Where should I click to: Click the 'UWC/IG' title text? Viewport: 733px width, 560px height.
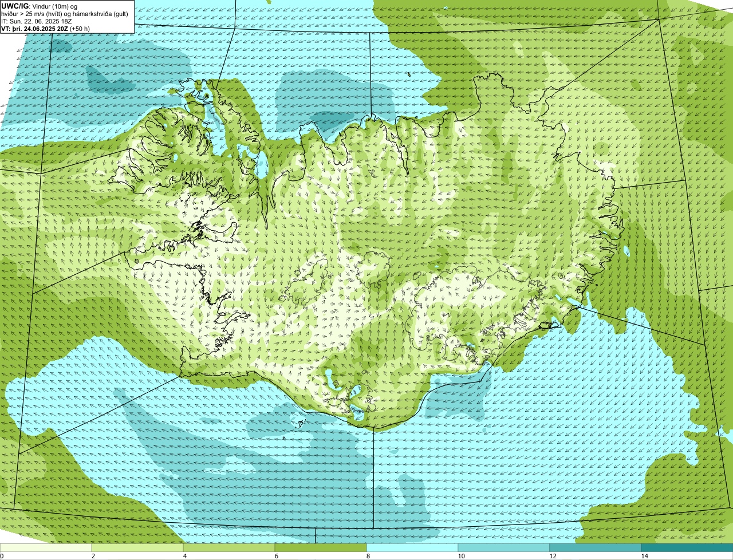(x=14, y=6)
